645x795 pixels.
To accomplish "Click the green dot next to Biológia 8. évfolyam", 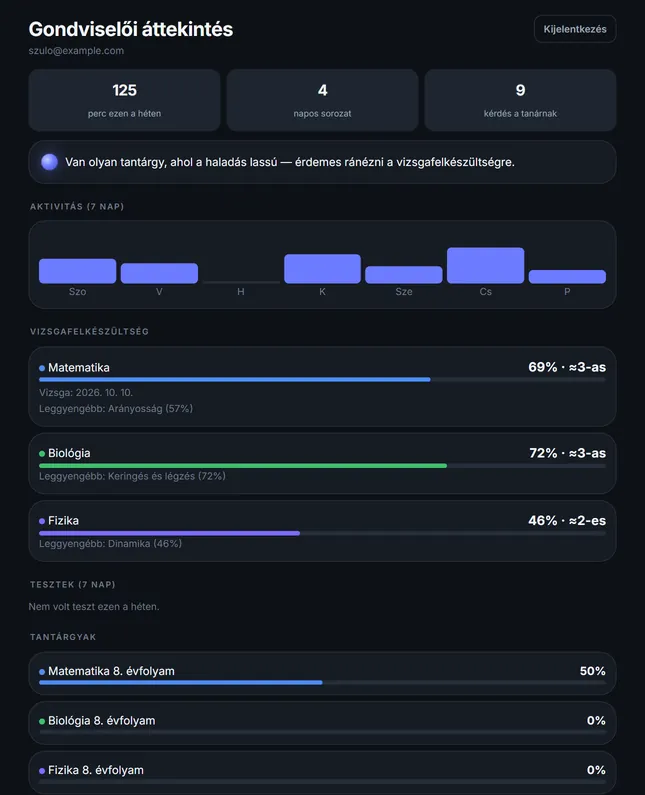I will pos(42,721).
